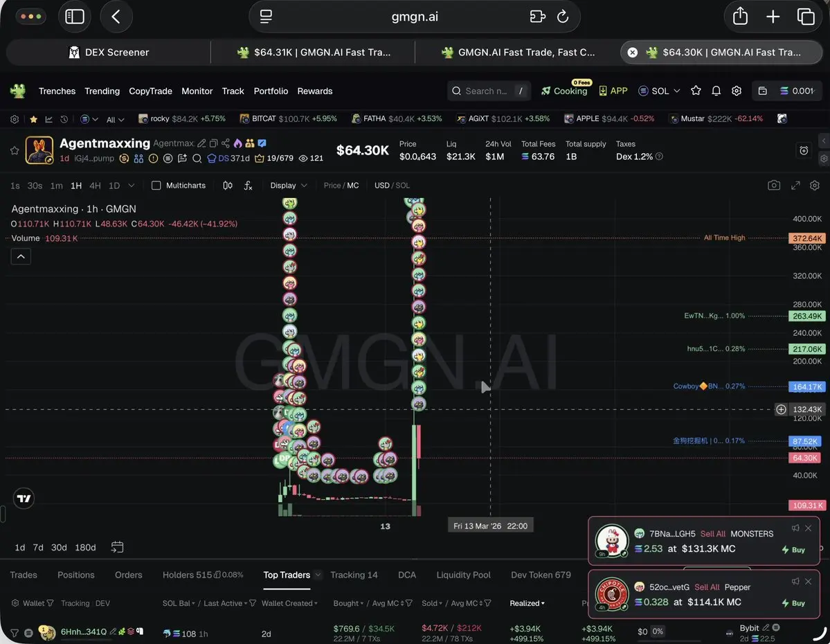
Task: Select the 30s chart interval
Action: point(35,186)
